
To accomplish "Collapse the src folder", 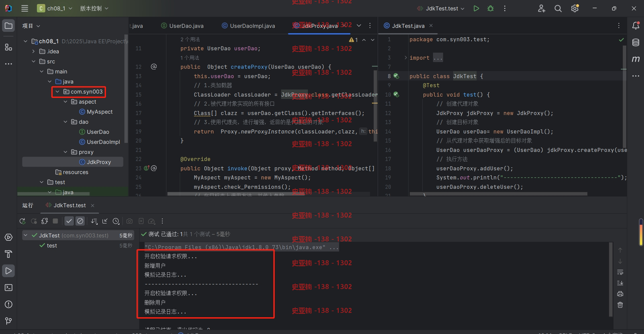I will 33,61.
